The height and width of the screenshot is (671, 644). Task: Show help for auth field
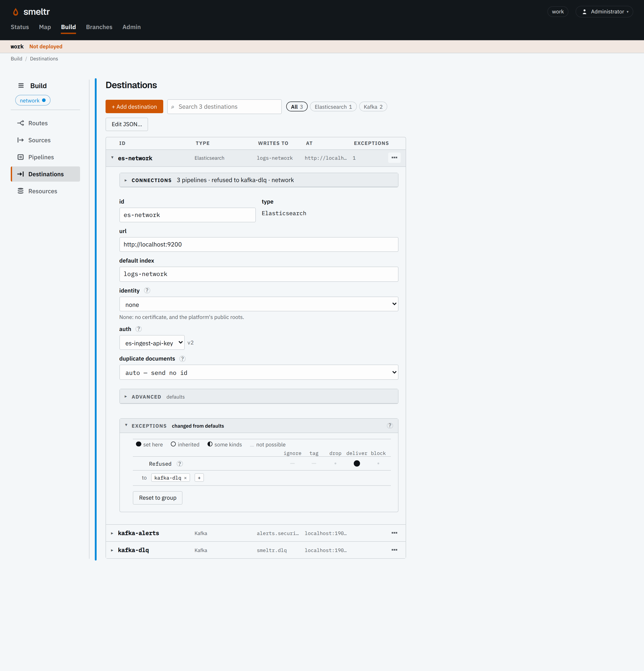click(139, 329)
